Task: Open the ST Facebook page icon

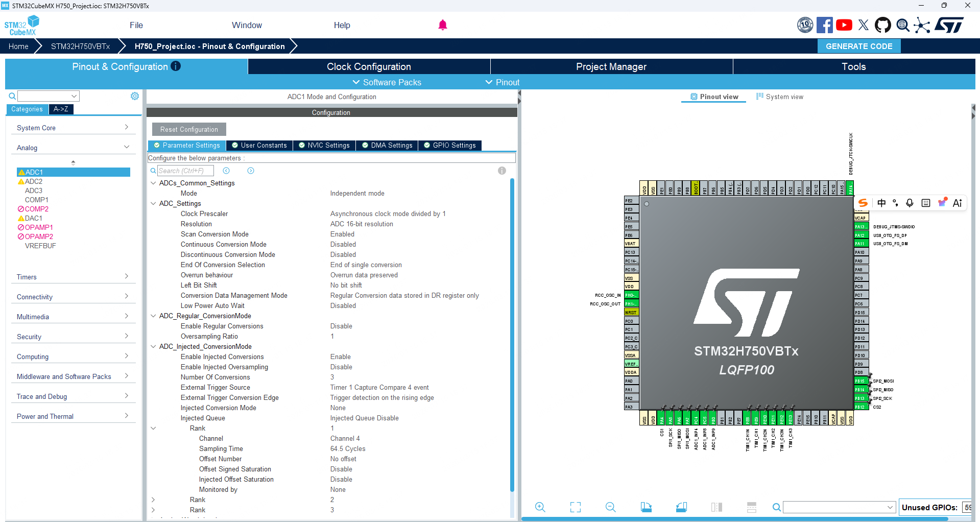Action: pos(825,25)
